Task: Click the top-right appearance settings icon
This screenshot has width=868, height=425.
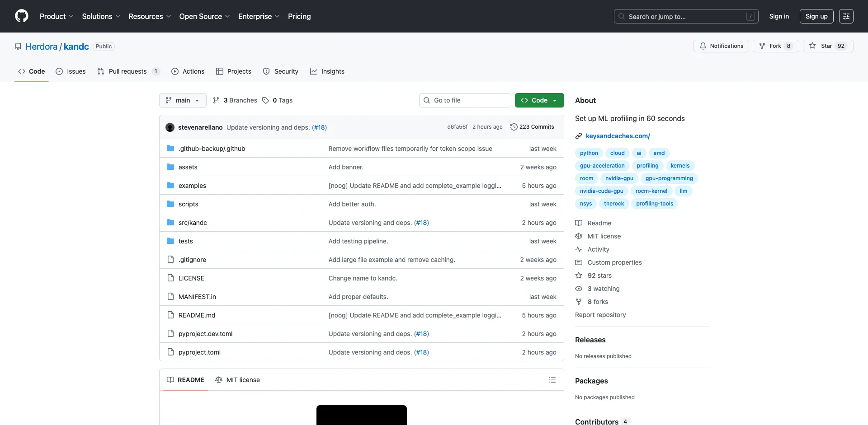Action: [846, 16]
